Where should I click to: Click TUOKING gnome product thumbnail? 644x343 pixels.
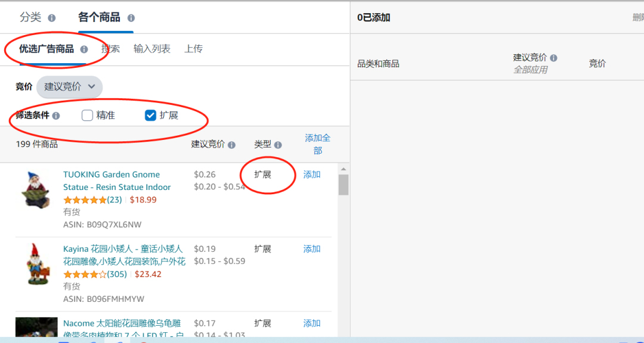point(35,189)
